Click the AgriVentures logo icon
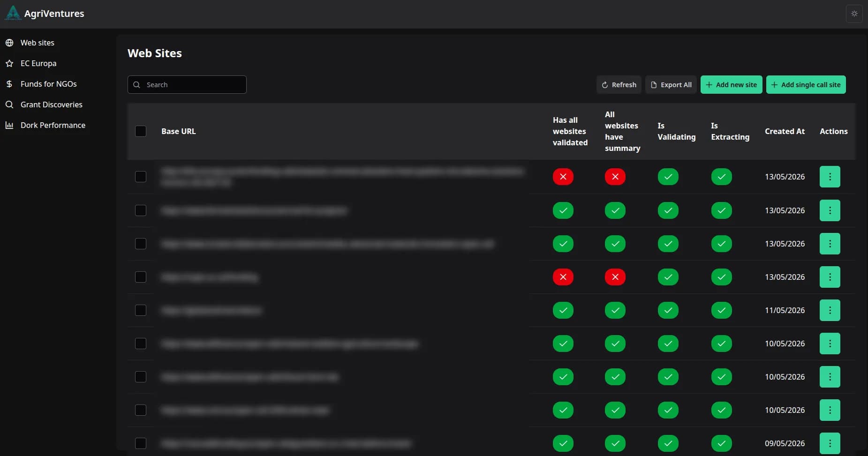Screen dimensions: 868x456 point(13,13)
